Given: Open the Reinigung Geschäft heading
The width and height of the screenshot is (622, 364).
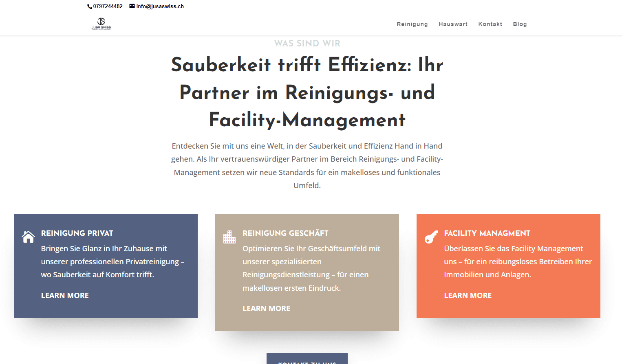Looking at the screenshot, I should [x=285, y=233].
